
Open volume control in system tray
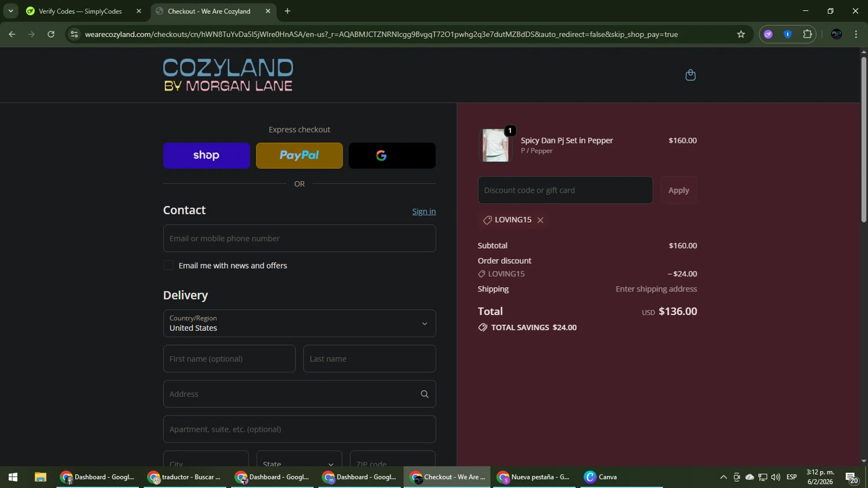(x=775, y=477)
